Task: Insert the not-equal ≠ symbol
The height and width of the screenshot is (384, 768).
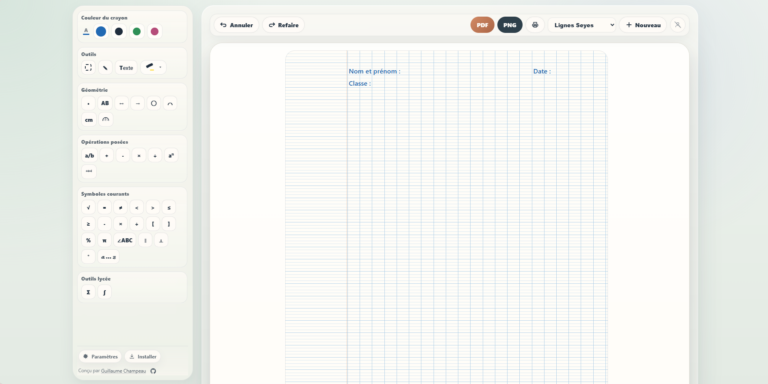Action: click(x=120, y=207)
